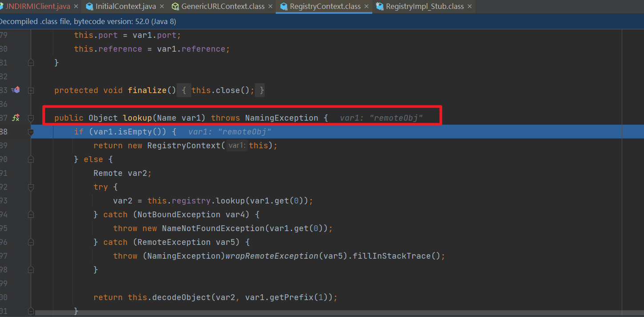Click the implements gutter icon beside lookup method
The height and width of the screenshot is (317, 644).
(x=16, y=118)
